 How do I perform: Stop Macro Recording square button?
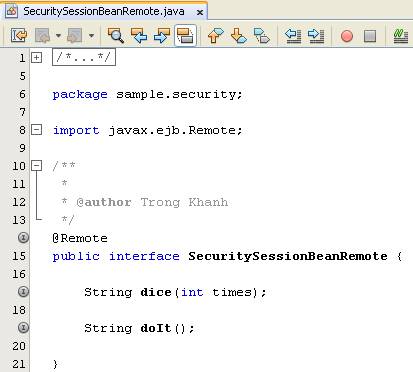[370, 36]
